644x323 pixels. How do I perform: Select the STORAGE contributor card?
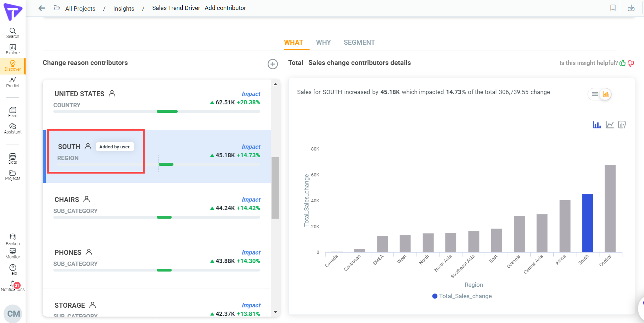157,302
